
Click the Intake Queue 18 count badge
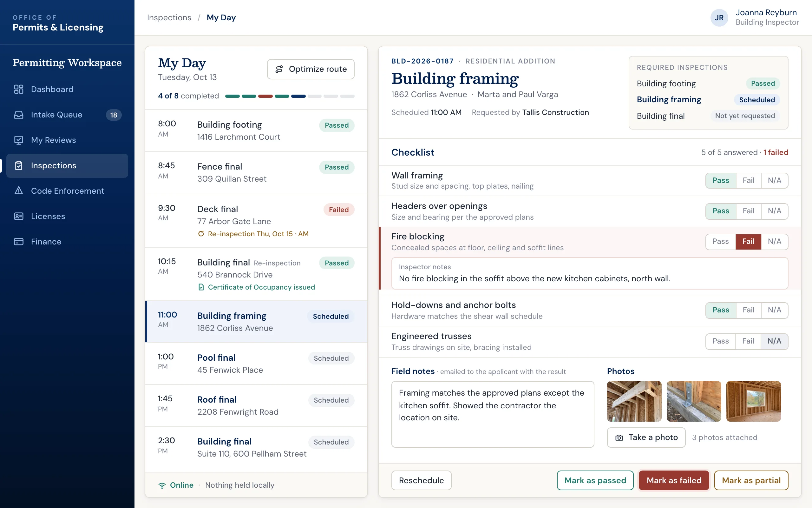(x=114, y=115)
